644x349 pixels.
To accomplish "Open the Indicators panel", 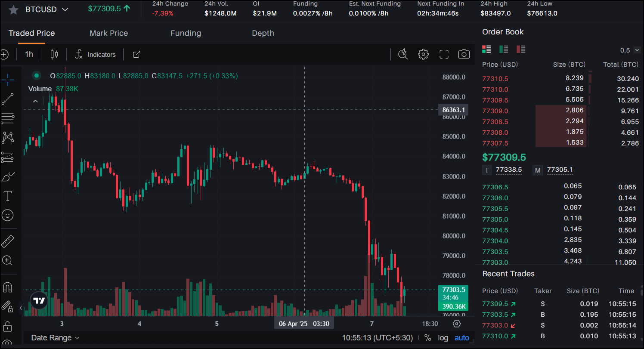I will coord(95,54).
